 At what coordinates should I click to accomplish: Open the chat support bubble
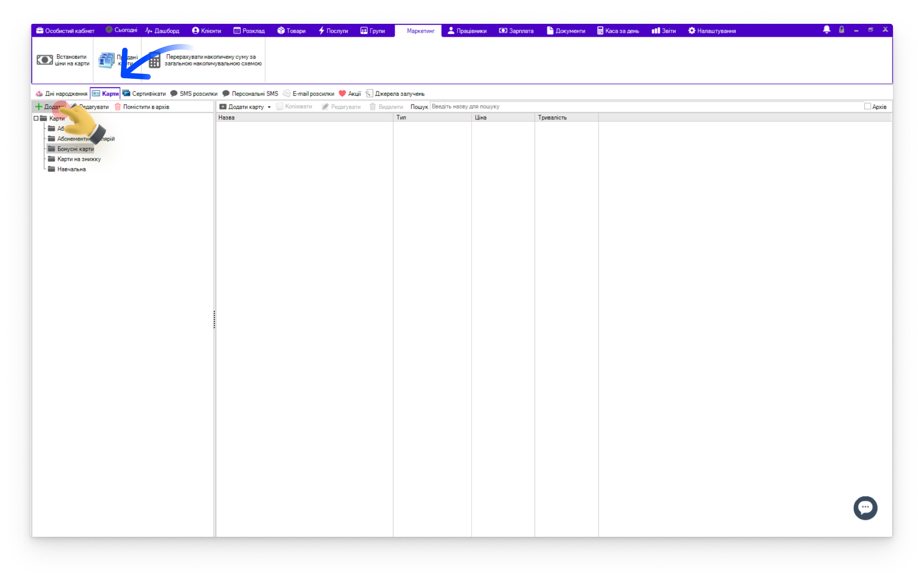pyautogui.click(x=865, y=508)
